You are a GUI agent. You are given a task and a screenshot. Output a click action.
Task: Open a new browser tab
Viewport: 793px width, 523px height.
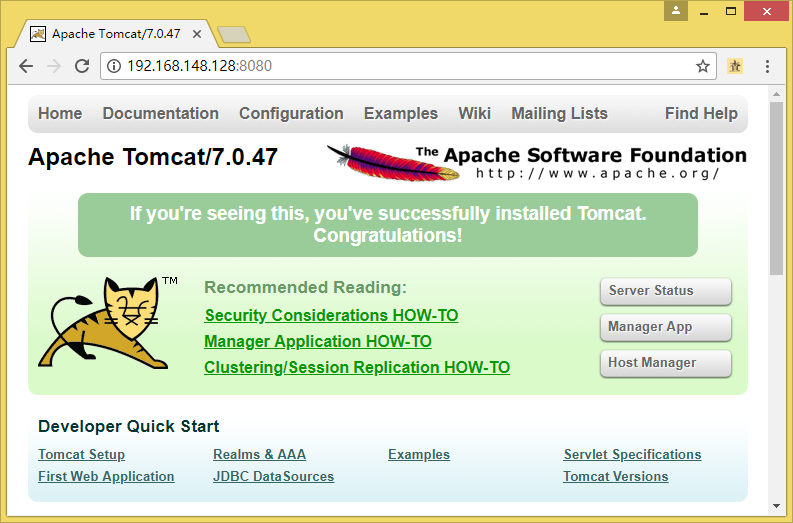pos(234,35)
